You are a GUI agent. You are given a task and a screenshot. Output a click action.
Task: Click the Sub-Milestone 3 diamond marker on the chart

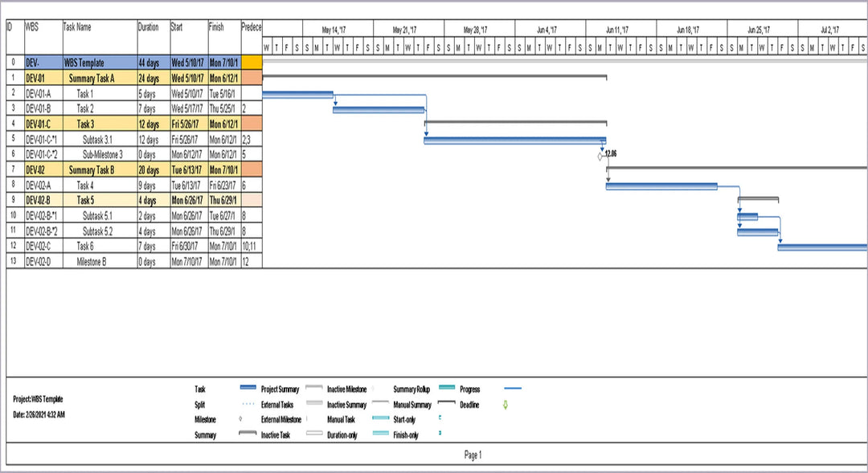[600, 156]
